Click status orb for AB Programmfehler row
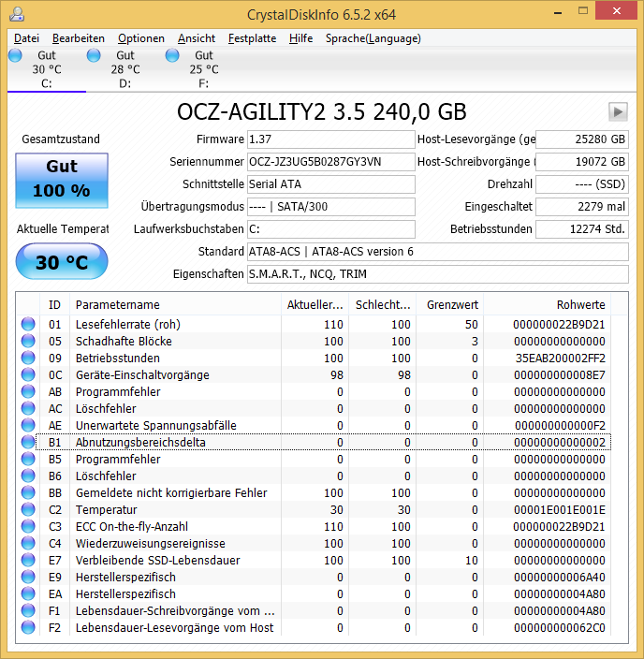This screenshot has width=644, height=659. point(28,391)
